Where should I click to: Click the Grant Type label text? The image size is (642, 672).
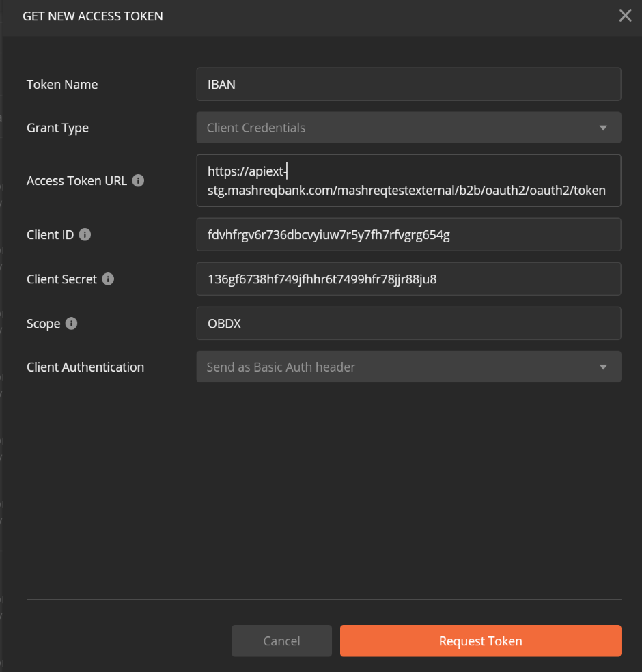point(57,128)
